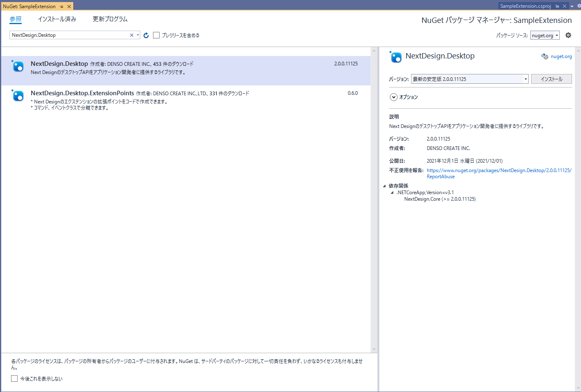Image resolution: width=581 pixels, height=392 pixels.
Task: Open the document tab overflow dropdown arrow
Action: click(572, 6)
